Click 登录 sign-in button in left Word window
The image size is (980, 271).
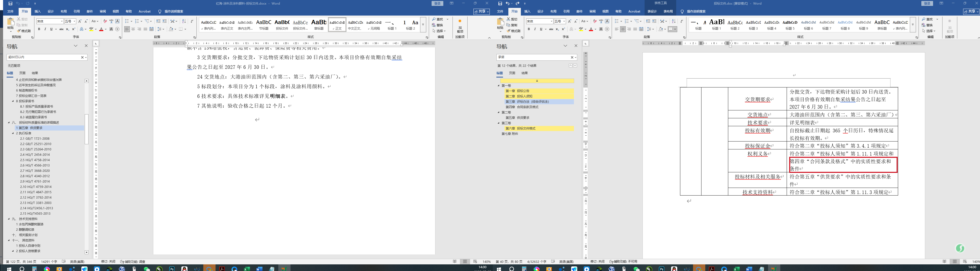point(437,3)
